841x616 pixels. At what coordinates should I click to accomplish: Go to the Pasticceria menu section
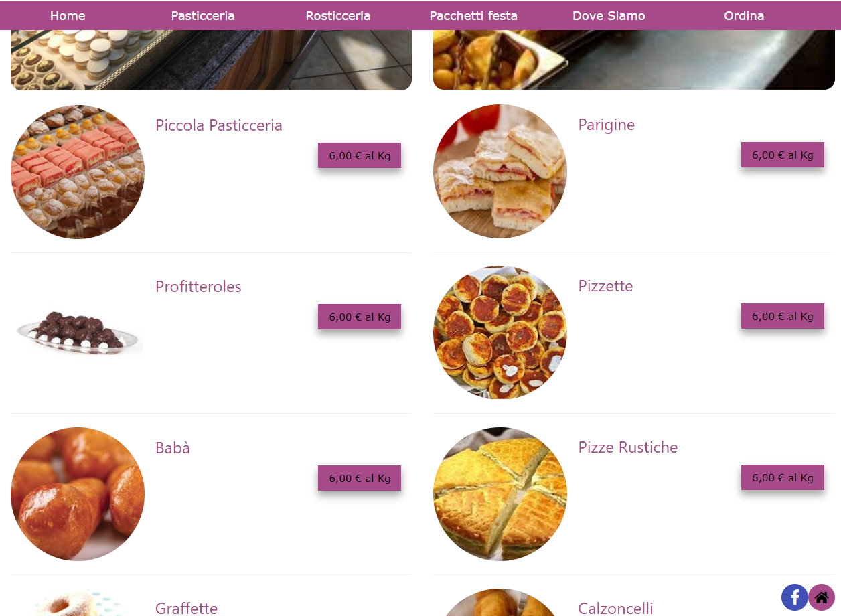(203, 15)
